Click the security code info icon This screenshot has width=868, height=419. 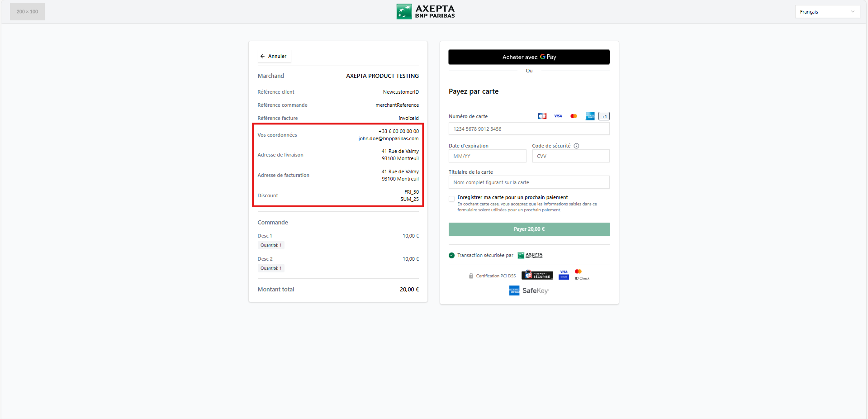pyautogui.click(x=576, y=146)
